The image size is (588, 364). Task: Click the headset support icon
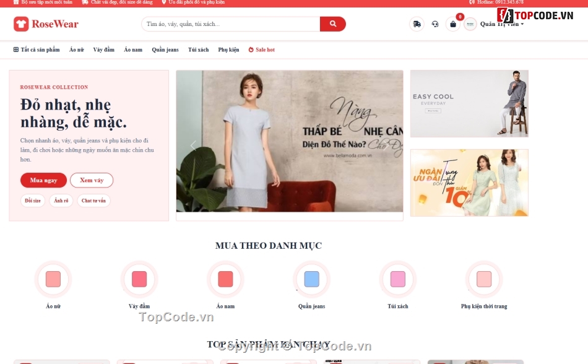[435, 24]
